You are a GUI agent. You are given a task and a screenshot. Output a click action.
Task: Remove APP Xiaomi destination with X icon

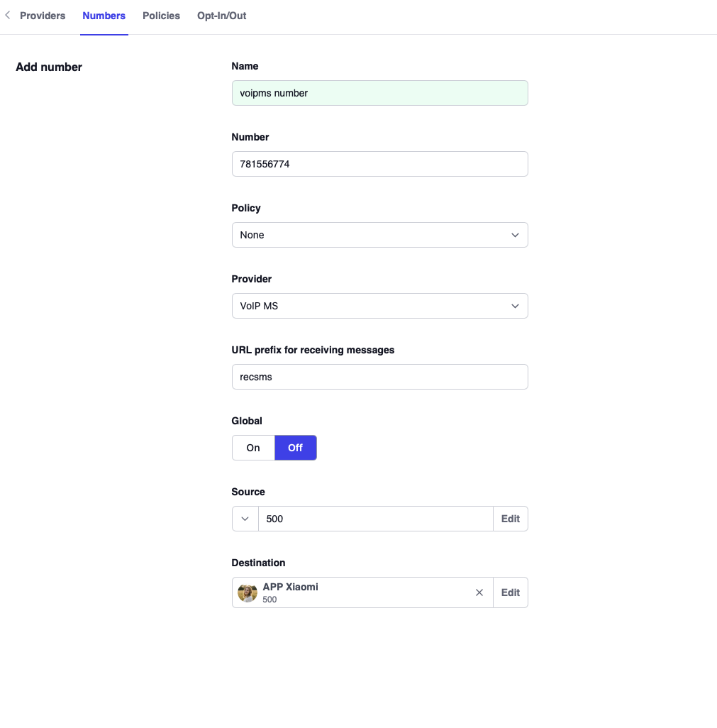[x=479, y=592]
